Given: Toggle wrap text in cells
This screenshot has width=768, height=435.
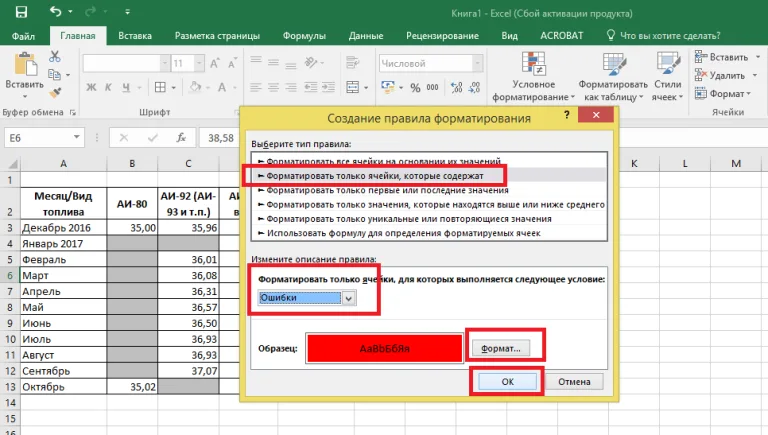Looking at the screenshot, I should pyautogui.click(x=353, y=62).
